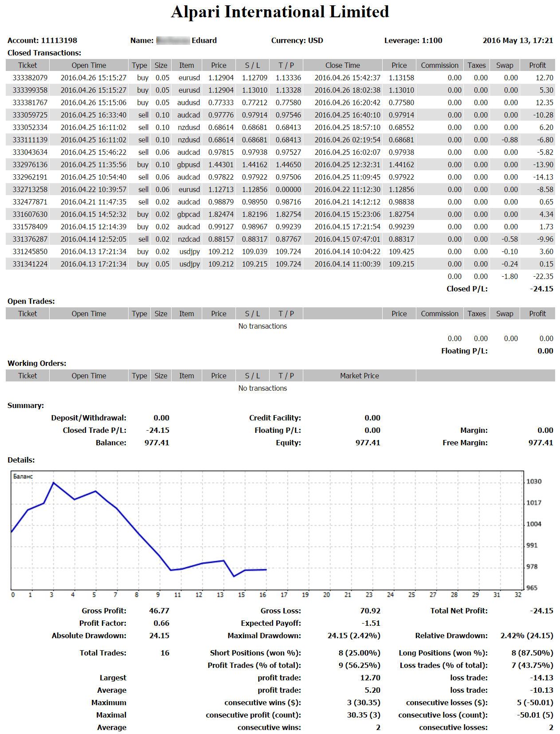Click the Close Time column header
560x734 pixels.
[342, 65]
